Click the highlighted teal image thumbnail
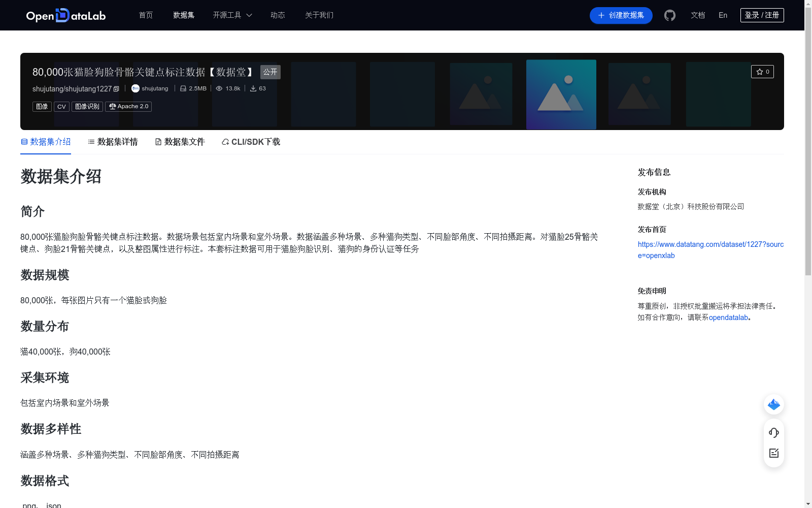This screenshot has height=508, width=812. [561, 94]
